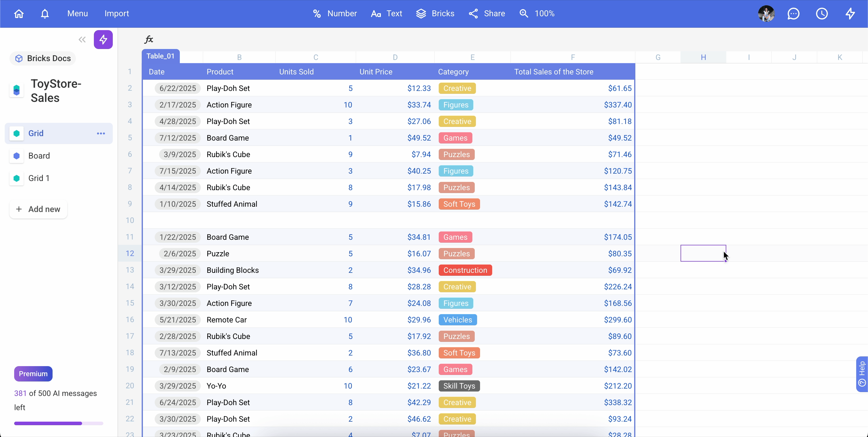Click the purple lightning AI button
The image size is (868, 437).
click(103, 40)
